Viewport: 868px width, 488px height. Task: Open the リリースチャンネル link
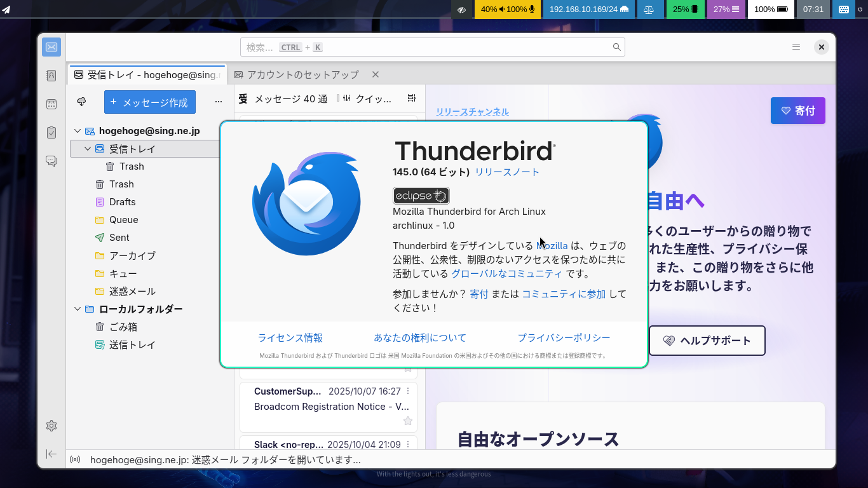coord(472,111)
